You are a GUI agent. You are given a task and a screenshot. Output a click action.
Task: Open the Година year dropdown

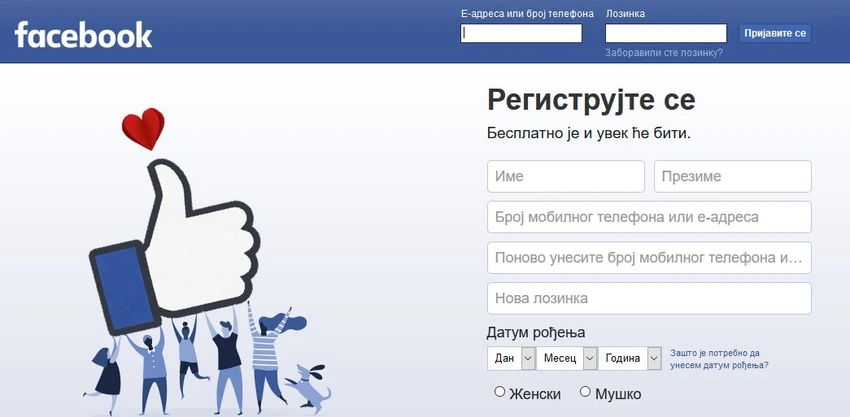(x=630, y=358)
